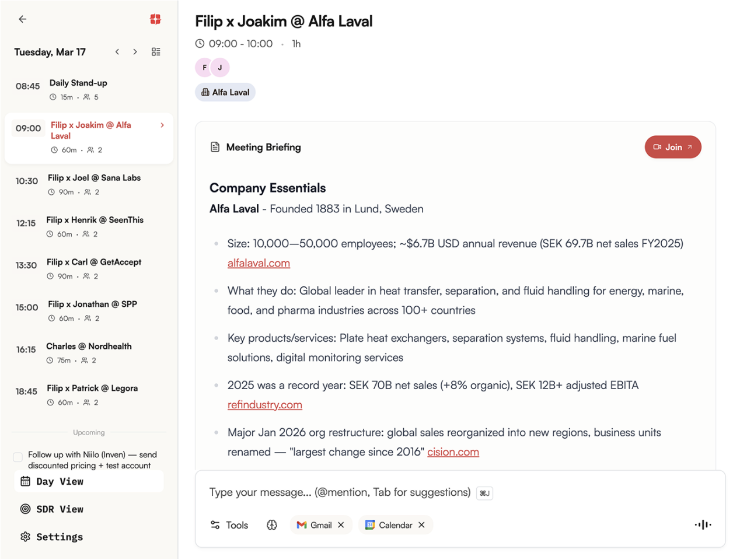Image resolution: width=747 pixels, height=560 pixels.
Task: Open the Tools options
Action: click(229, 525)
